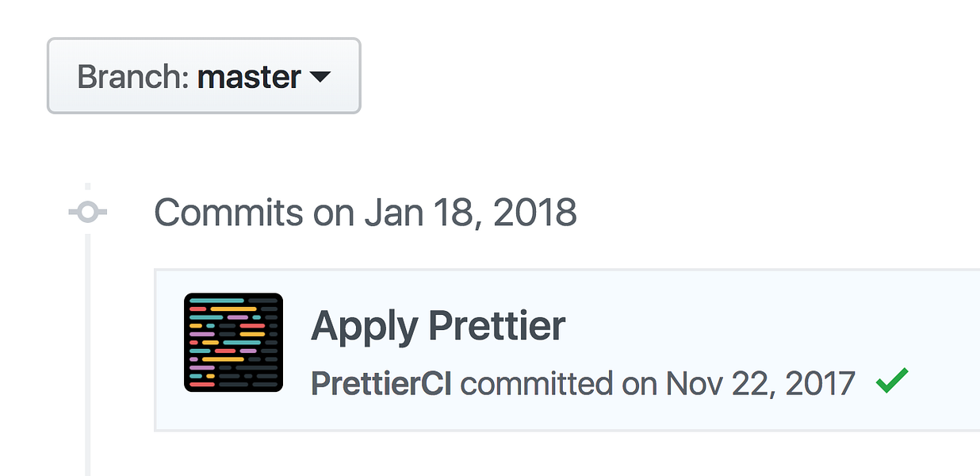Image resolution: width=980 pixels, height=476 pixels.
Task: Select the Apply Prettier commit title
Action: (438, 324)
